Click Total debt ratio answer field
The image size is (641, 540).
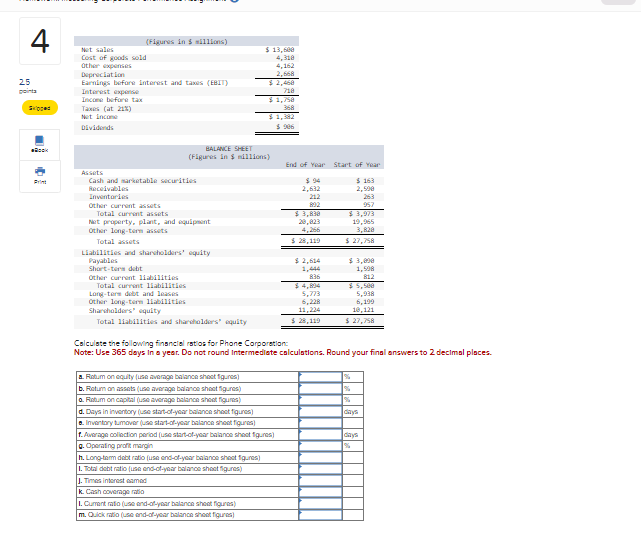(320, 468)
